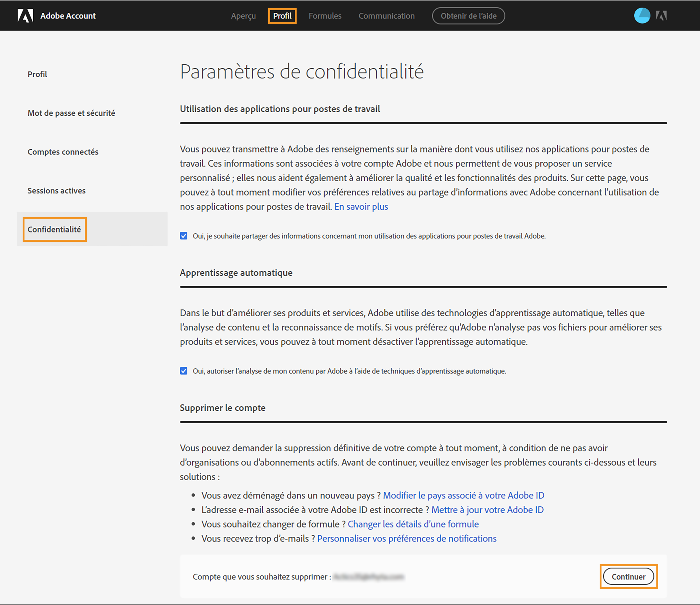Select the Profil navigation tab
This screenshot has height=605, width=700.
(282, 16)
